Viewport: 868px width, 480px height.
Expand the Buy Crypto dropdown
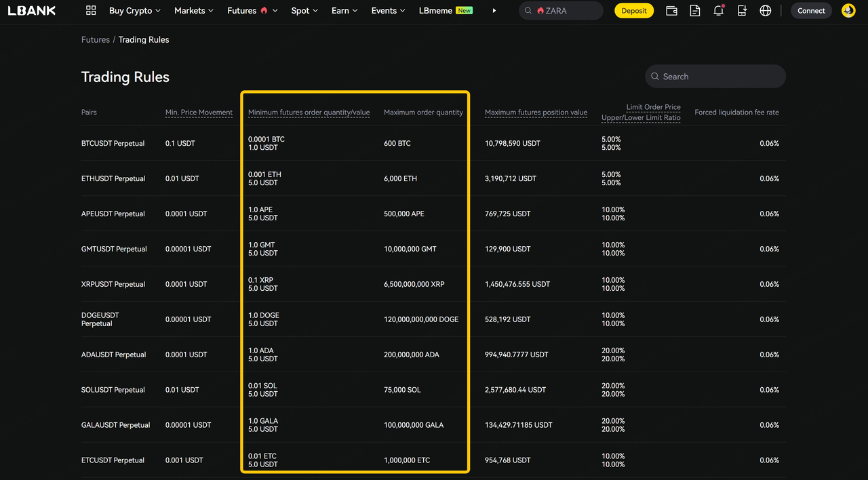134,11
